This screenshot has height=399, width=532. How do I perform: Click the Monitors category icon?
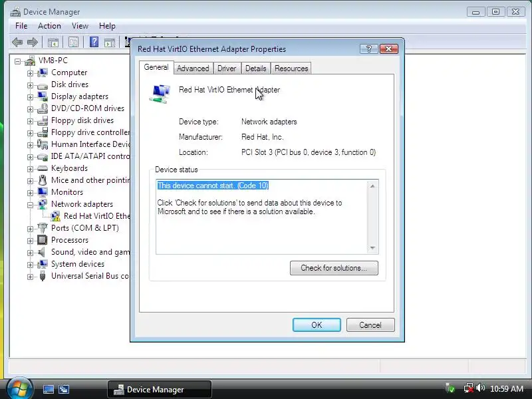(x=43, y=192)
